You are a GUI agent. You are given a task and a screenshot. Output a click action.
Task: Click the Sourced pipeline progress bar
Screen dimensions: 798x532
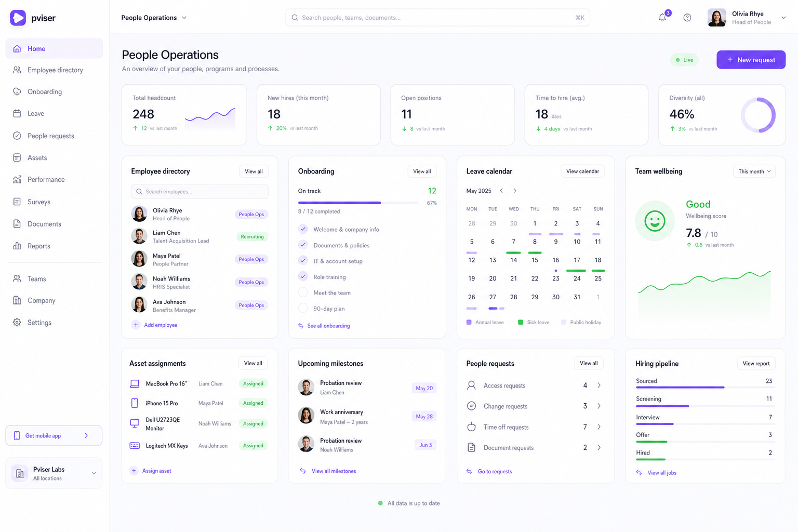click(705, 388)
